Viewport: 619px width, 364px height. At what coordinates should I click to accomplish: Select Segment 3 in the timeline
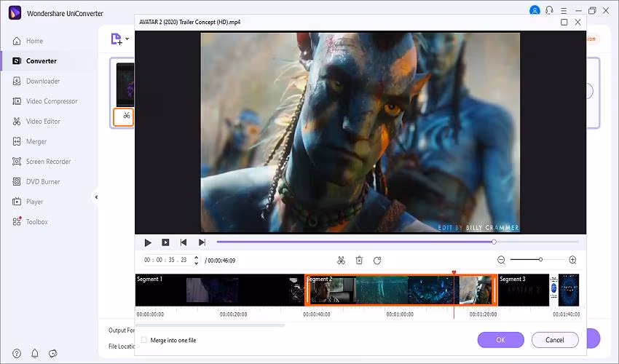524,290
